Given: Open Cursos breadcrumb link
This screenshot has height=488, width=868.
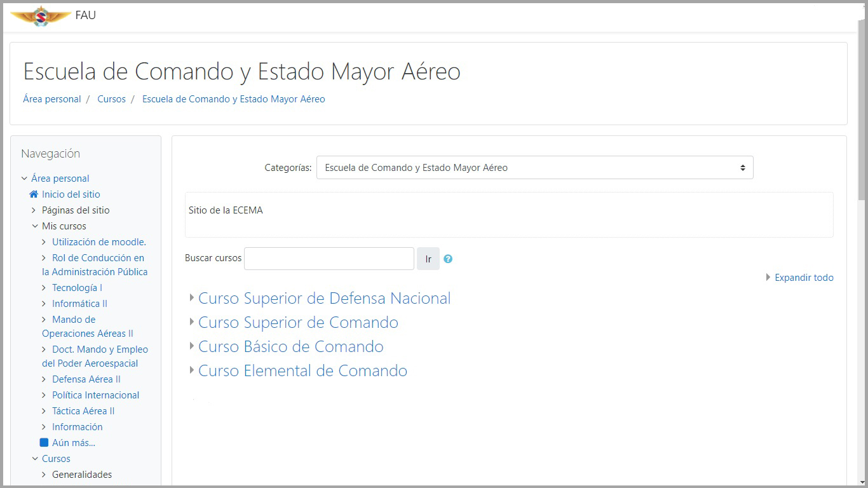Looking at the screenshot, I should point(111,99).
